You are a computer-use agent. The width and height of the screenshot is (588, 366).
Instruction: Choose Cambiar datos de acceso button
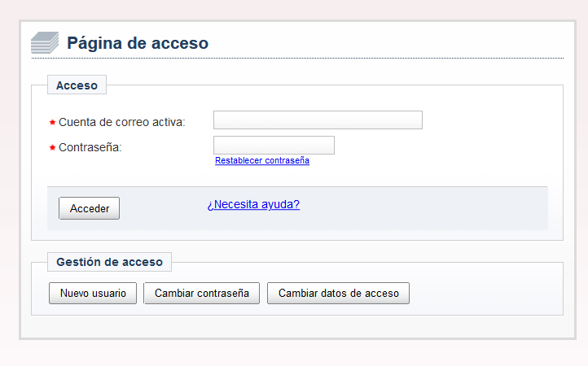[338, 293]
